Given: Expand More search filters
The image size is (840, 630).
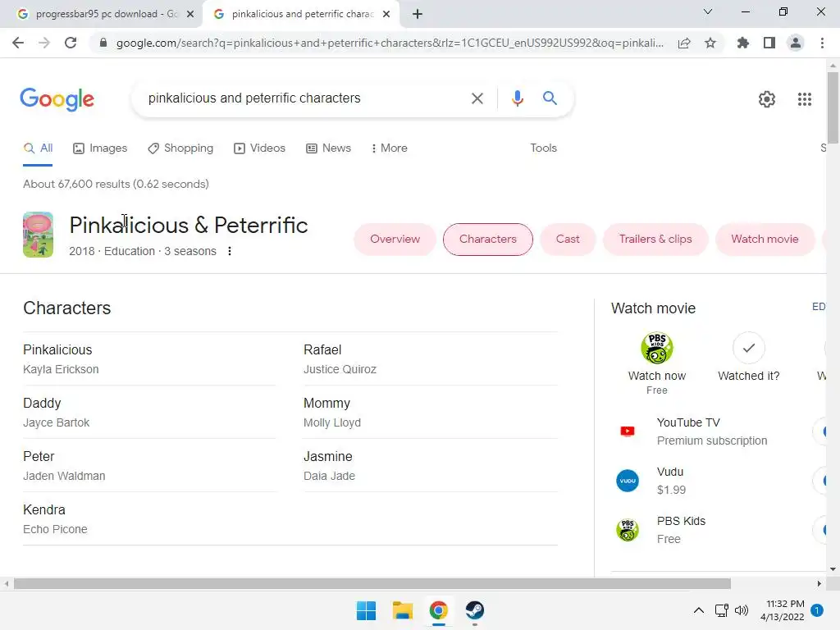Looking at the screenshot, I should (389, 148).
